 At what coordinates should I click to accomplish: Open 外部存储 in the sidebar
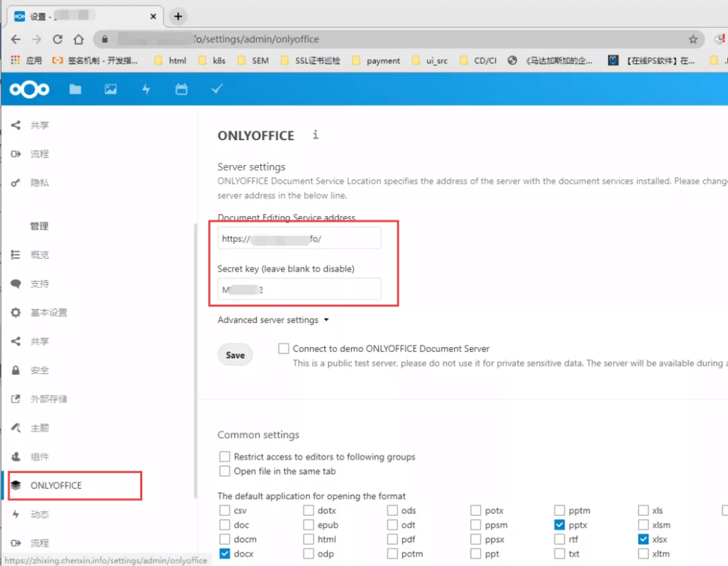point(49,399)
